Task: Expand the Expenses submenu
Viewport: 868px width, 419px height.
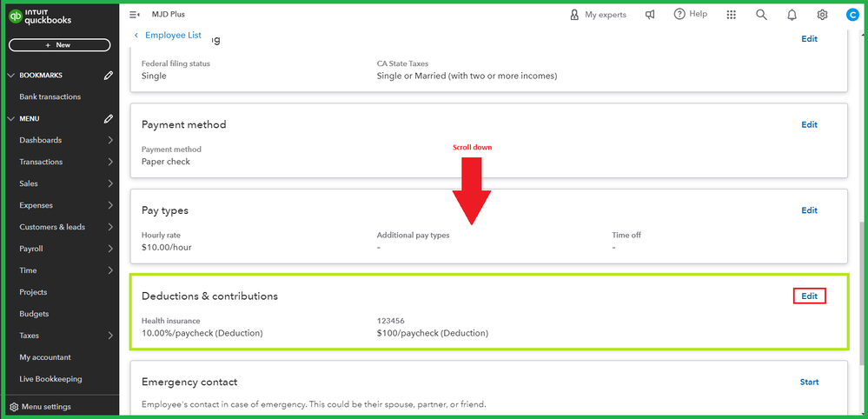Action: pyautogui.click(x=110, y=205)
